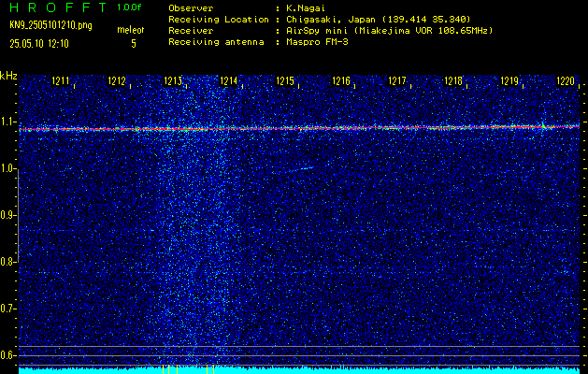Click the file name KN9_2505101210.png
Viewport: 588px width, 374px height.
(x=50, y=25)
